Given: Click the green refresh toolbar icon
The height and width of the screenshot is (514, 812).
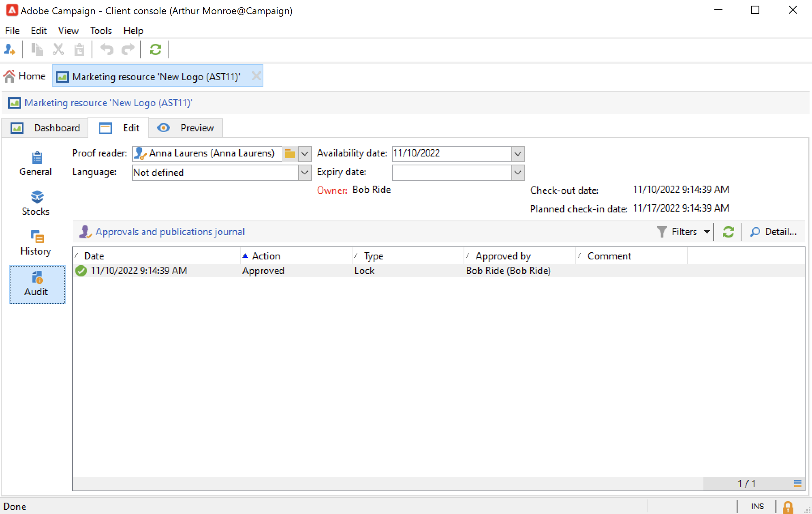Looking at the screenshot, I should pos(156,49).
